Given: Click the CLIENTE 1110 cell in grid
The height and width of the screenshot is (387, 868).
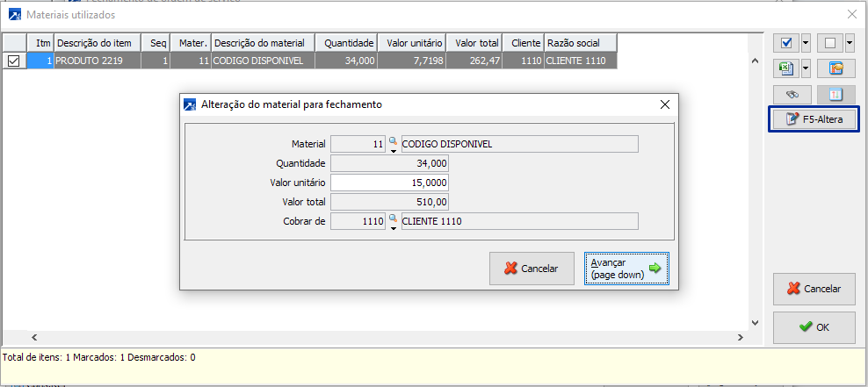Looking at the screenshot, I should [x=580, y=61].
